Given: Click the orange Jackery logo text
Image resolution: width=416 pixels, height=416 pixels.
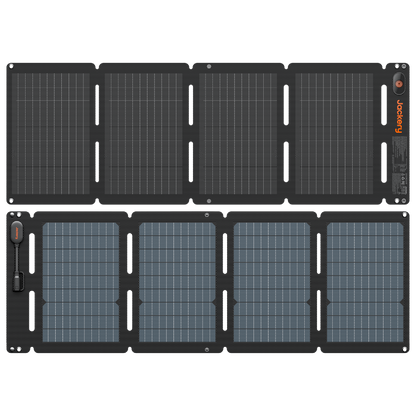Looking at the screenshot, I should point(399,116).
